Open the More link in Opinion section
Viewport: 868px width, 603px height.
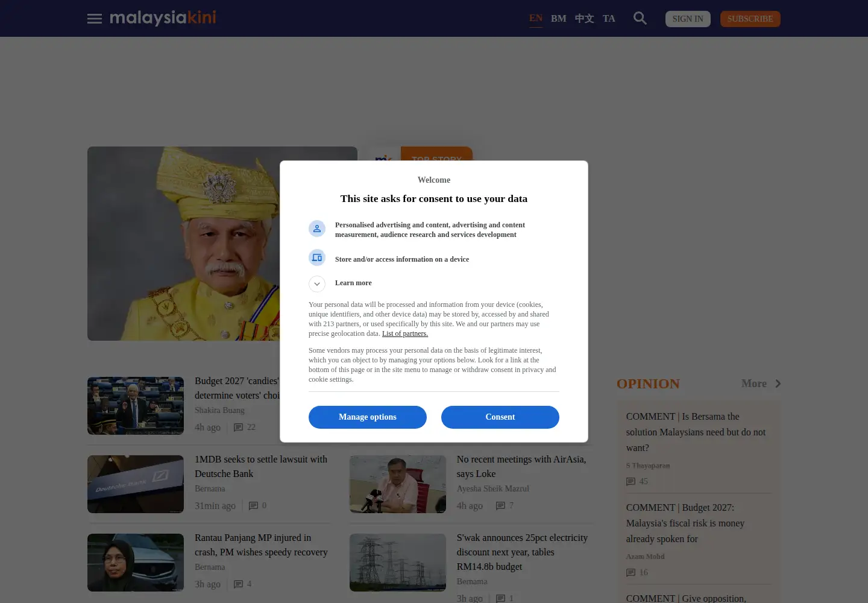click(x=754, y=384)
